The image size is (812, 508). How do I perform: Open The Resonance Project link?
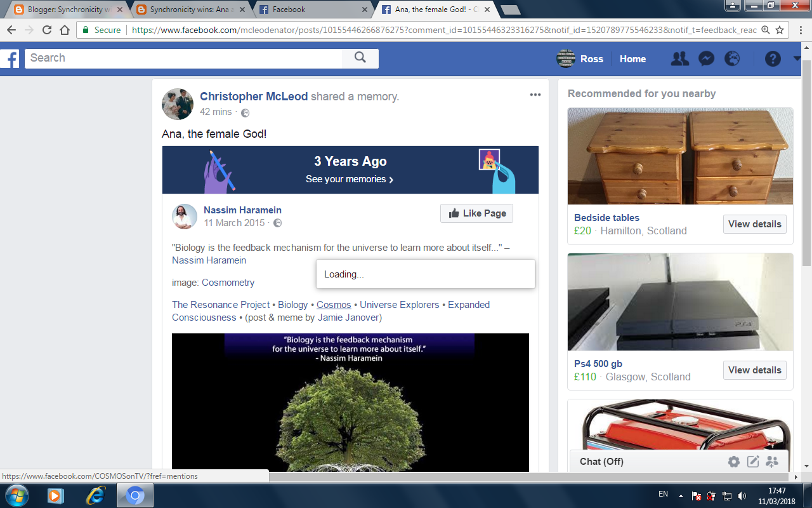[221, 305]
